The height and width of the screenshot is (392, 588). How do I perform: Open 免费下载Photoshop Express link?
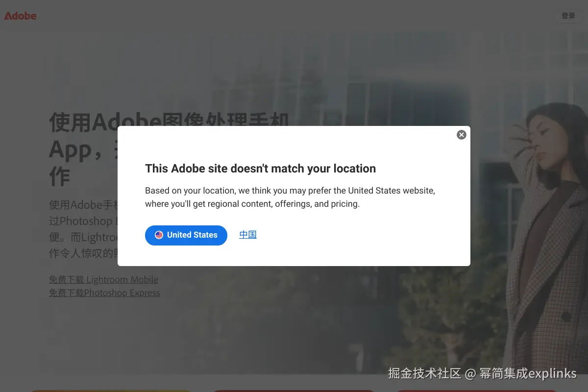click(x=104, y=293)
